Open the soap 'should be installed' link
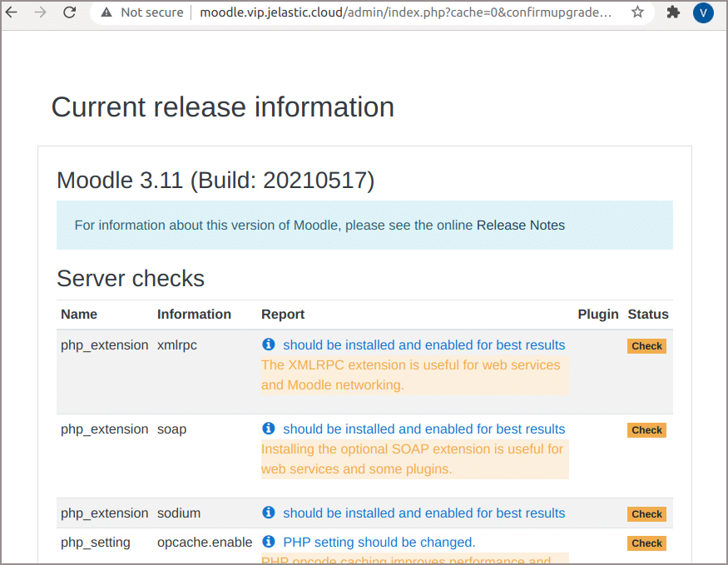Screen dimensions: 728x565 [x=423, y=429]
